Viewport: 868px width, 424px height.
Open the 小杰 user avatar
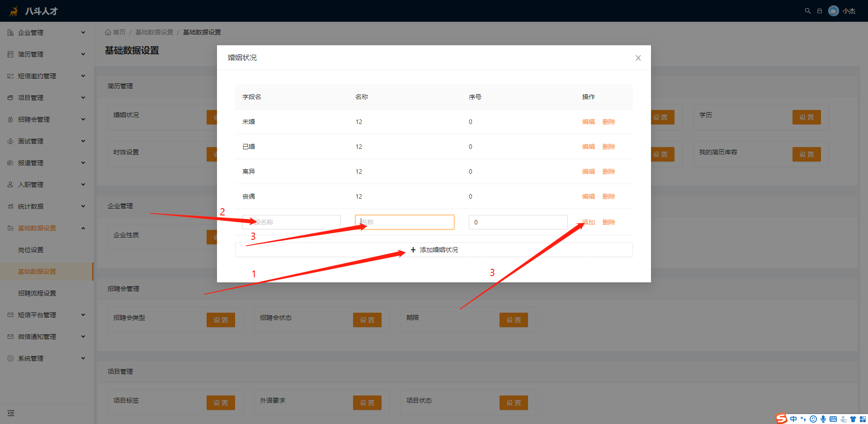click(834, 11)
